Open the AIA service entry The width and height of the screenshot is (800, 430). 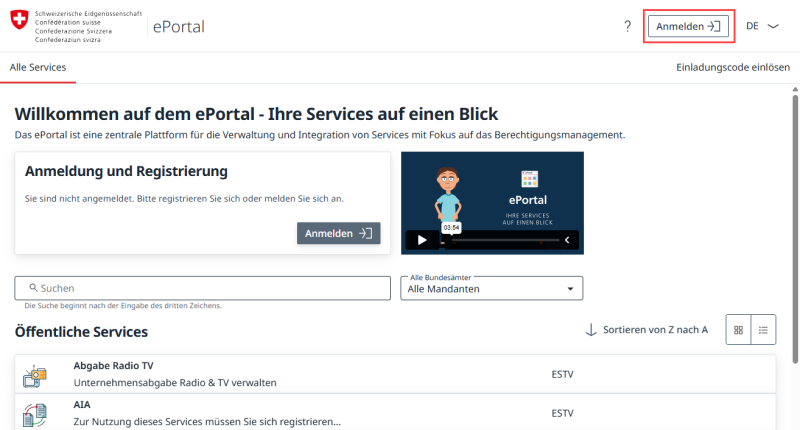click(82, 404)
